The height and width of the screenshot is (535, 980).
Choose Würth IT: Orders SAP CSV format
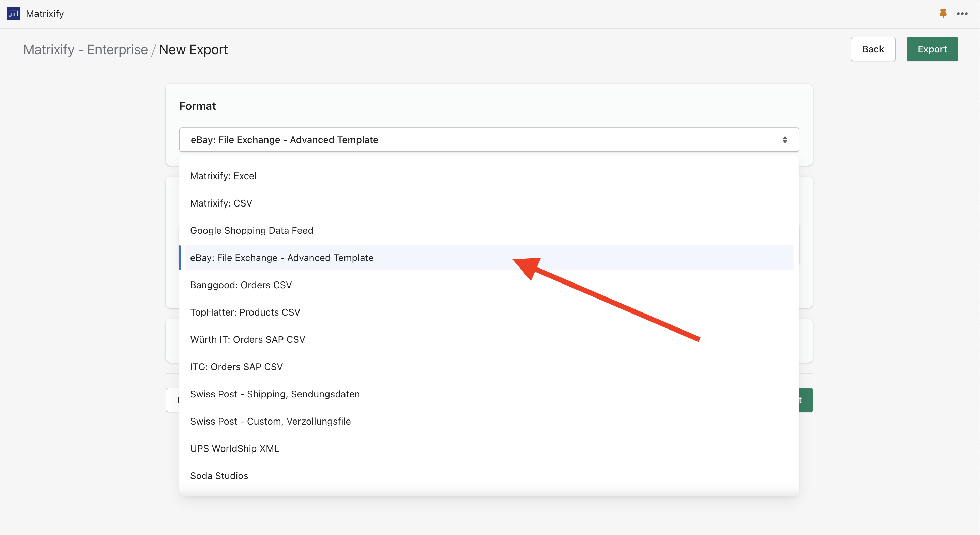[248, 339]
